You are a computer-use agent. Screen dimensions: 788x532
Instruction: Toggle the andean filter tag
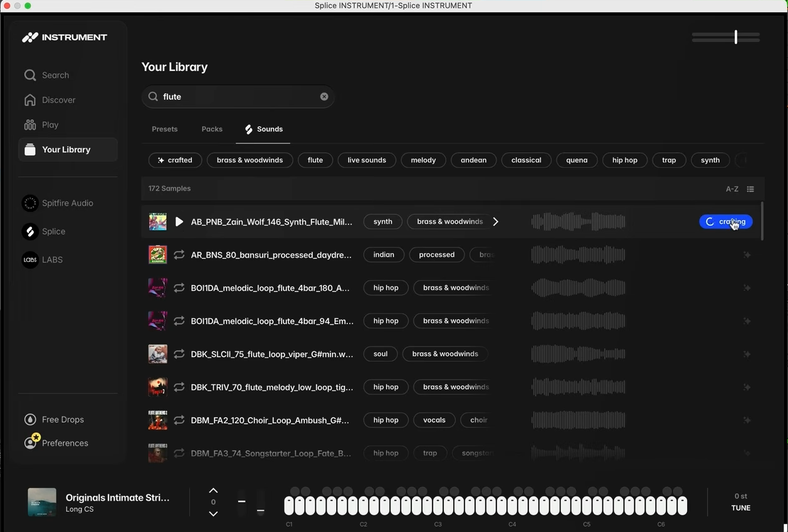pyautogui.click(x=473, y=160)
